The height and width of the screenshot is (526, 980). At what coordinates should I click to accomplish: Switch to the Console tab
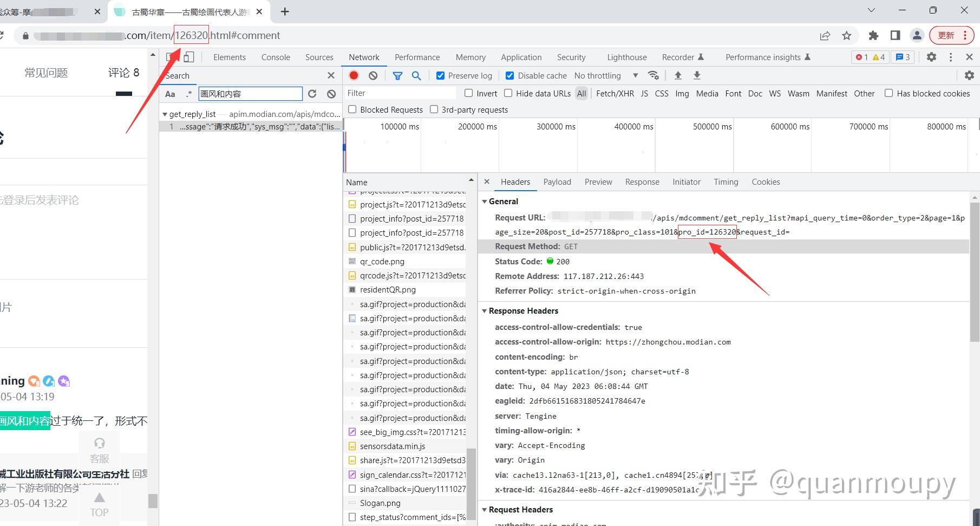click(x=276, y=57)
